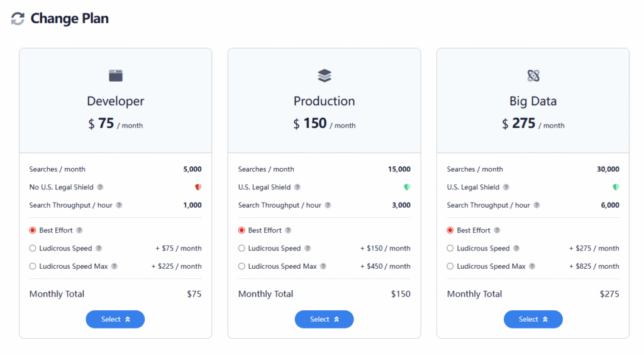Viewport: 644px width, 355px height.
Task: Click help icon beside No U.S. Legal Shield
Action: (100, 187)
